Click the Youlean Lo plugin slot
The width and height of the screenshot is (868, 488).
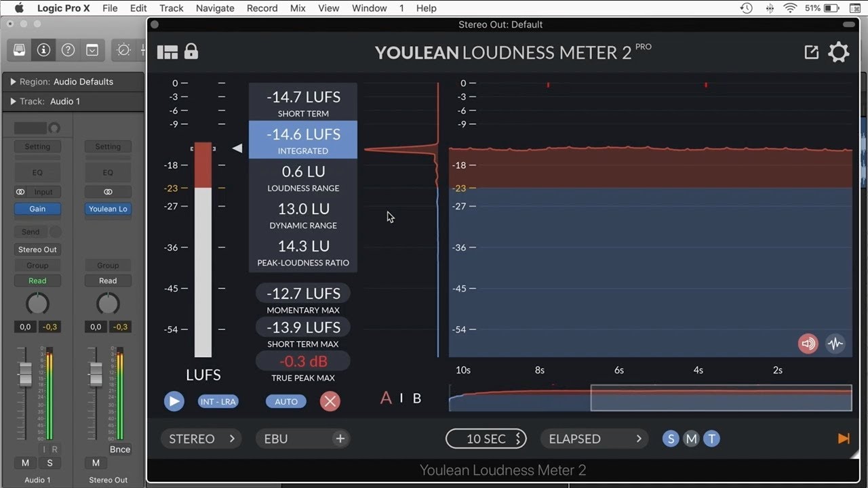click(x=108, y=209)
